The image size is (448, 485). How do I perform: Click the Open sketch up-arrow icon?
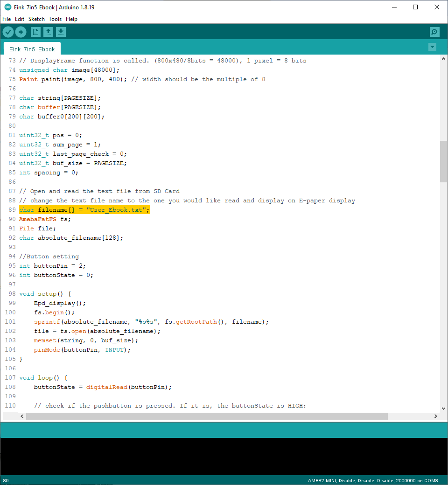point(48,32)
